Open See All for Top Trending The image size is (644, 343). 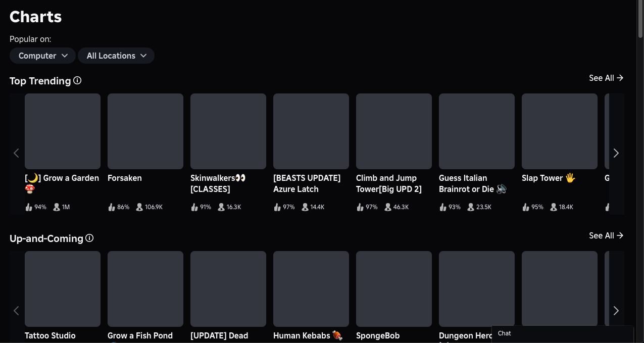pos(606,78)
